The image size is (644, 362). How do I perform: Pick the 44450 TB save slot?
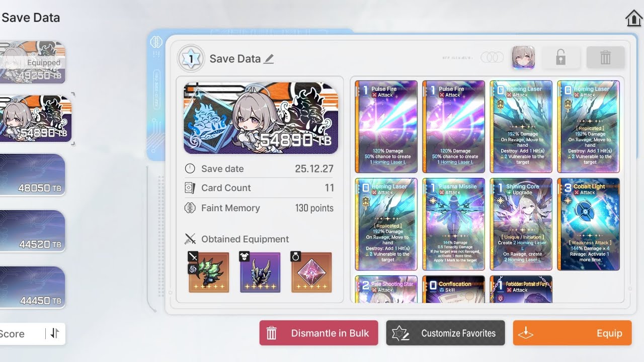(x=33, y=287)
